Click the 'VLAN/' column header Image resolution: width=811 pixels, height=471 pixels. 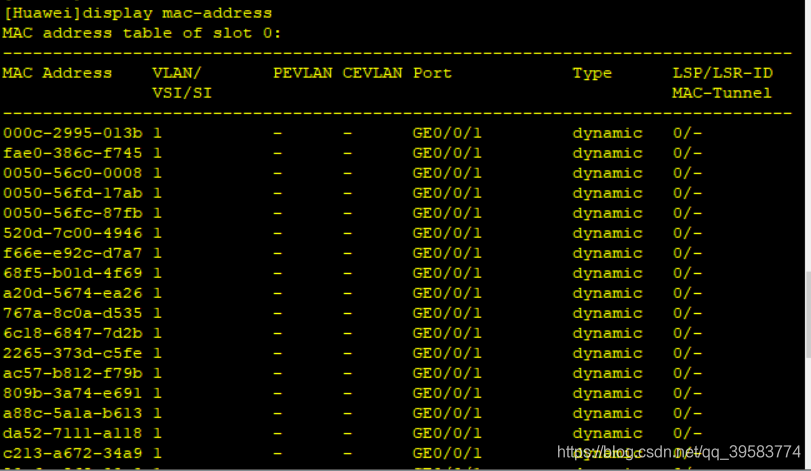[177, 73]
